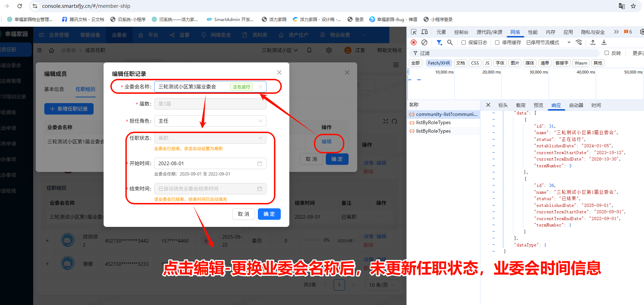This screenshot has width=644, height=305.
Task: Switch to the 元素 DevTools tab
Action: click(x=441, y=32)
